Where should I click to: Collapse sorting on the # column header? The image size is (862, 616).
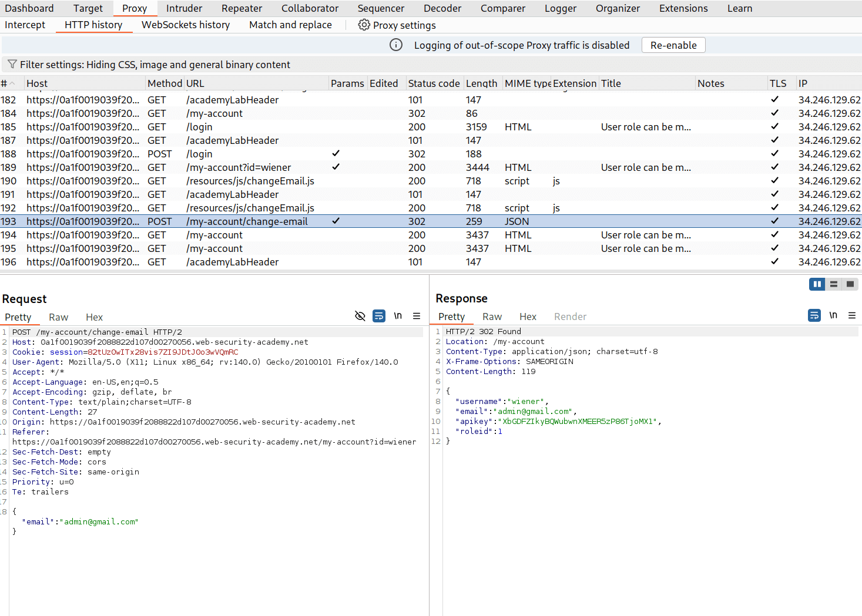[8, 83]
